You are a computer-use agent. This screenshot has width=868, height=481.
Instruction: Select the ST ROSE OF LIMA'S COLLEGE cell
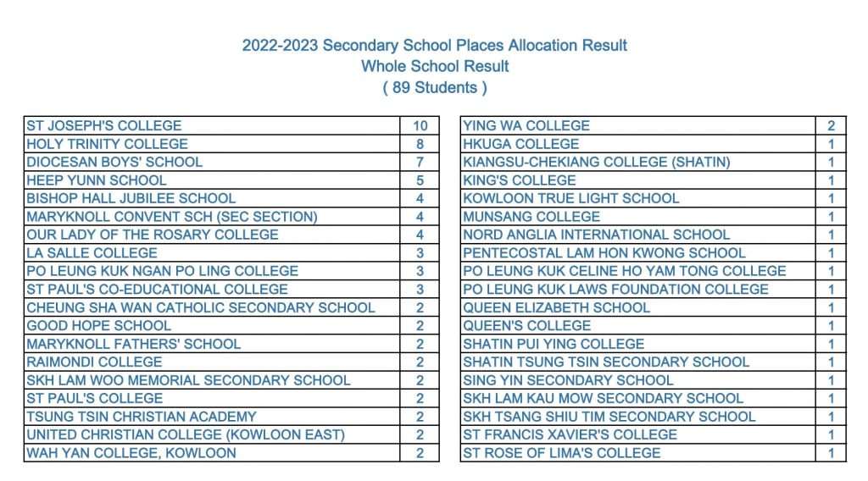point(562,453)
